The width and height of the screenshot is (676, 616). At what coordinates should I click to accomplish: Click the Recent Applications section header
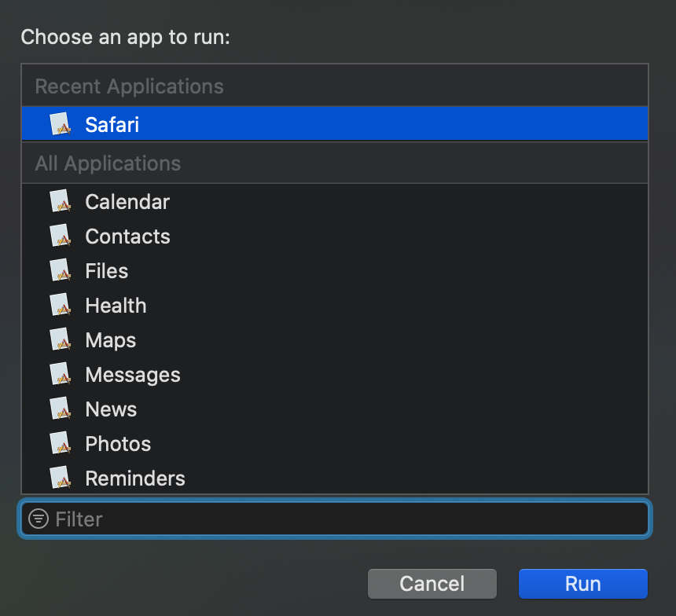pyautogui.click(x=335, y=86)
